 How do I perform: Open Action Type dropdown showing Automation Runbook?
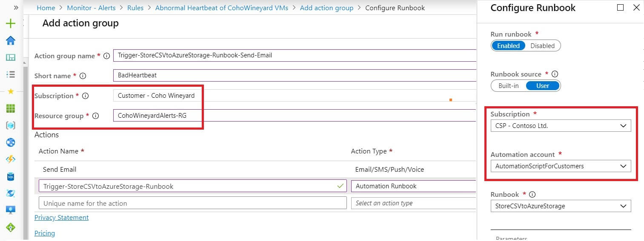[x=413, y=186]
